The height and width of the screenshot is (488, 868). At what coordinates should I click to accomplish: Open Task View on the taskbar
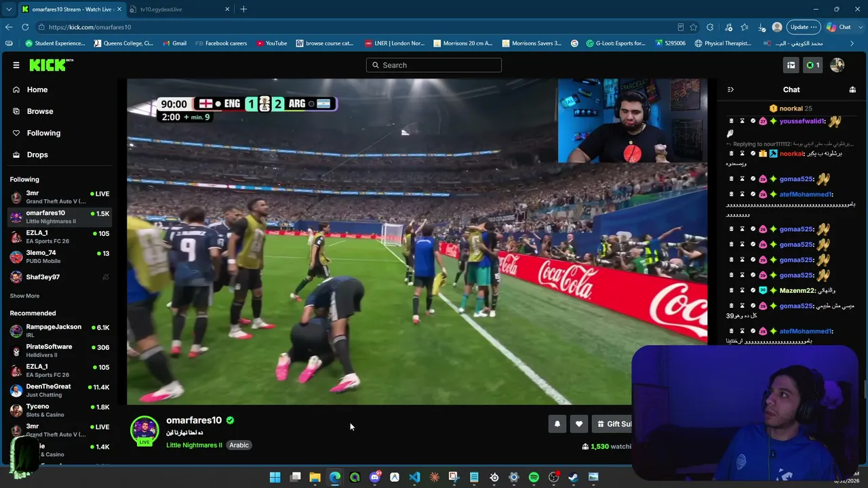[x=296, y=477]
